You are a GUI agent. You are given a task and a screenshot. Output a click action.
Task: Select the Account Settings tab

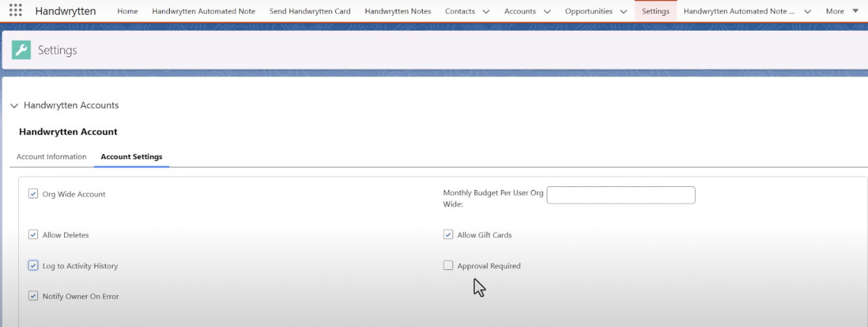pyautogui.click(x=131, y=157)
